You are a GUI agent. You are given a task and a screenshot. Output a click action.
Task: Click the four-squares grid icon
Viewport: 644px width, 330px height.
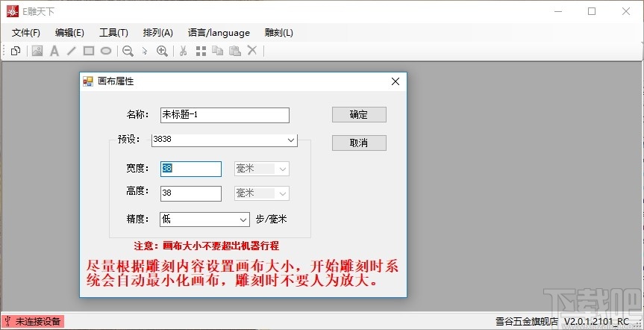[201, 51]
